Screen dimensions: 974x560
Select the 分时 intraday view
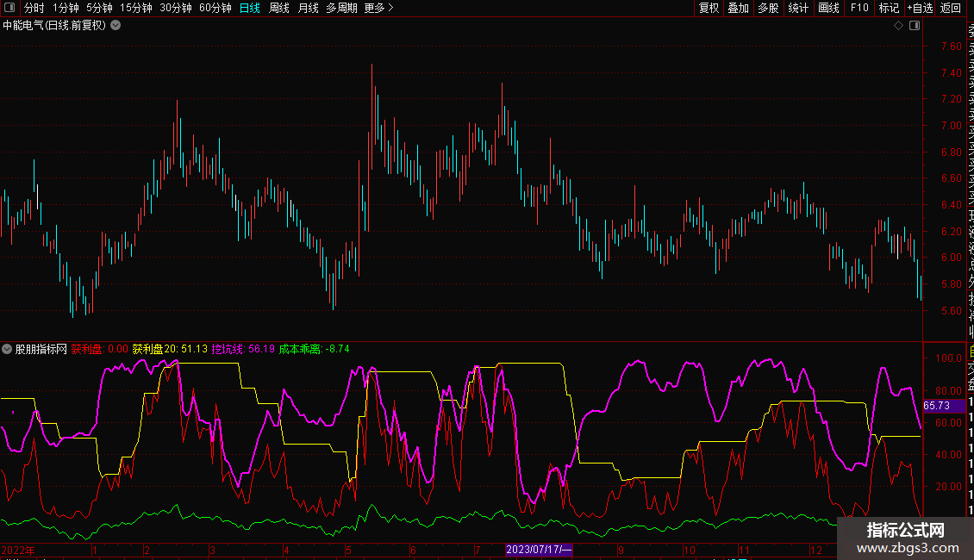[x=34, y=8]
